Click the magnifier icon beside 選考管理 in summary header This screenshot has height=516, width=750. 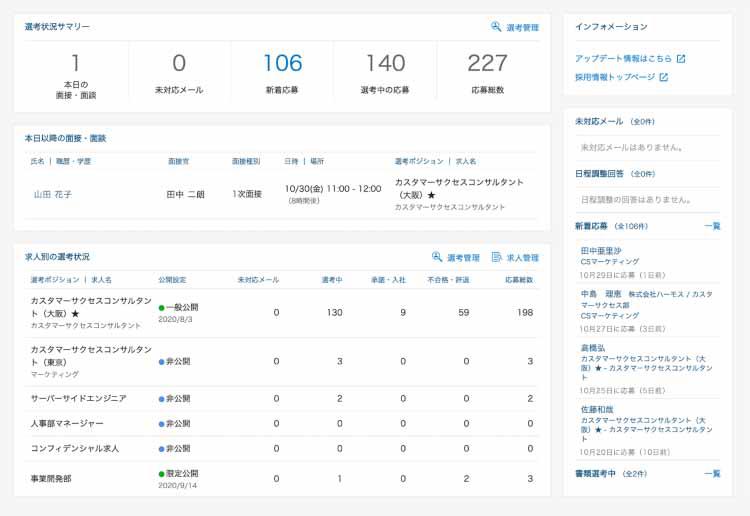[496, 27]
